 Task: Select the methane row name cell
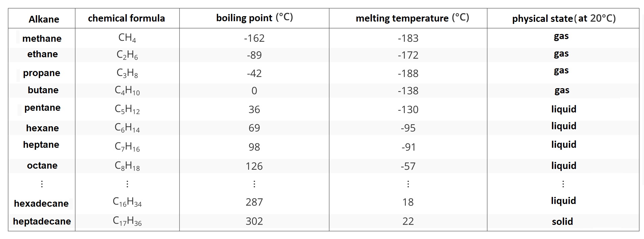click(42, 38)
